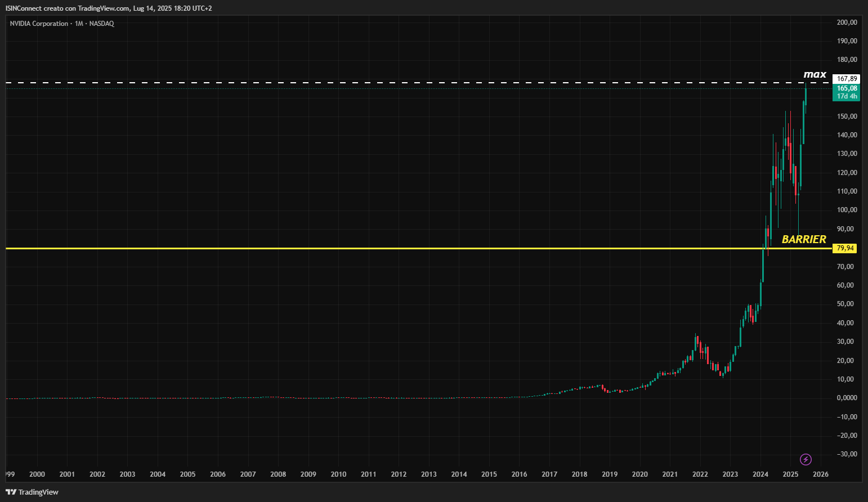Click the 2004 year label
Screen dimensions: 868x502
tap(158, 474)
